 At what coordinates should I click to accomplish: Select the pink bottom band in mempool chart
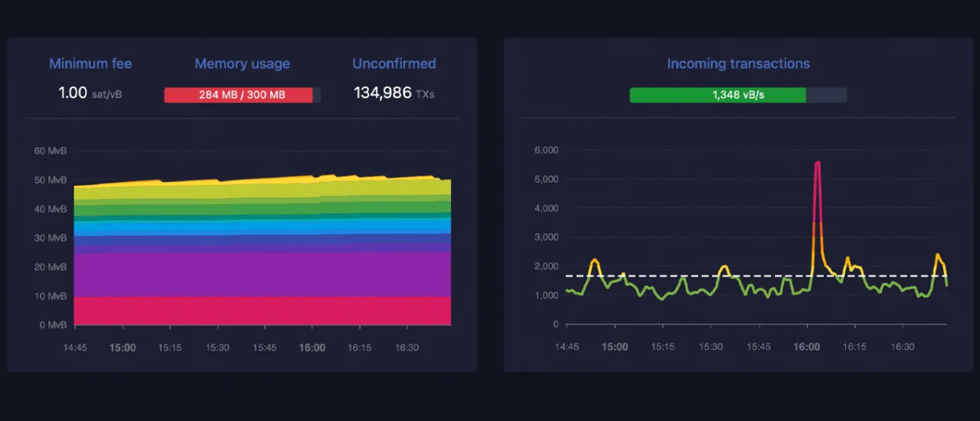261,311
